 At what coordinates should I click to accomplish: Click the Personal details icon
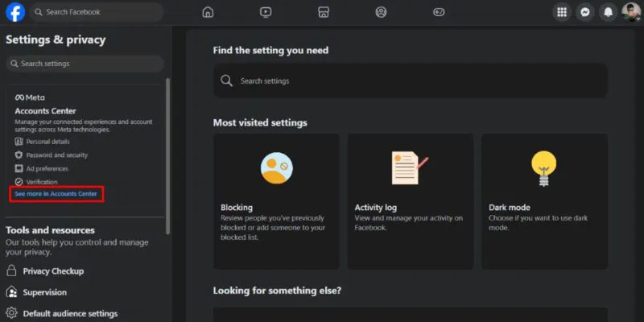tap(19, 142)
